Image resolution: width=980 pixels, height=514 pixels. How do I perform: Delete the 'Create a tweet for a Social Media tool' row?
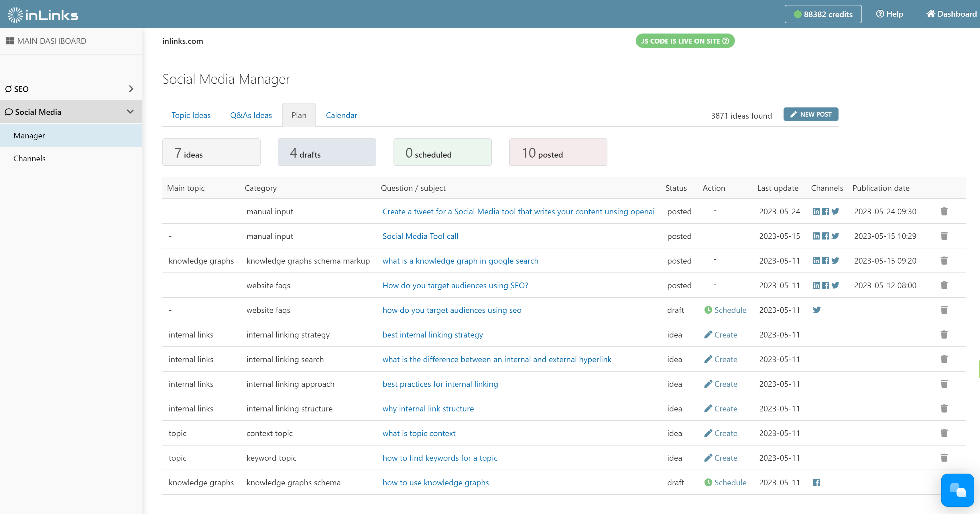click(x=944, y=211)
